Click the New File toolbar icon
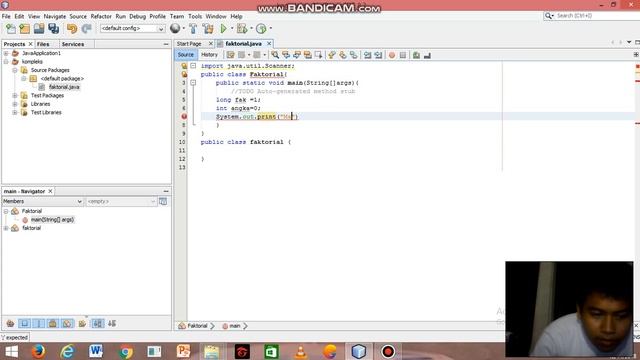Image resolution: width=640 pixels, height=360 pixels. point(11,29)
